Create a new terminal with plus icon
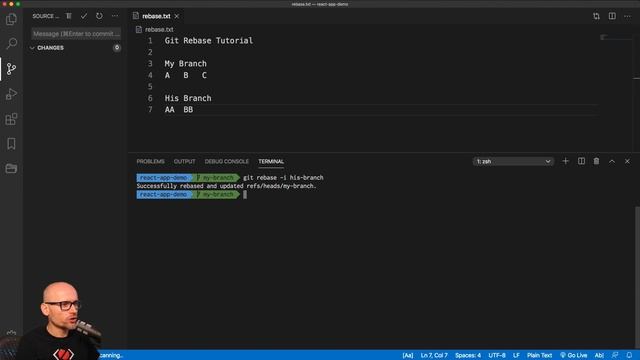Image resolution: width=640 pixels, height=360 pixels. [565, 161]
